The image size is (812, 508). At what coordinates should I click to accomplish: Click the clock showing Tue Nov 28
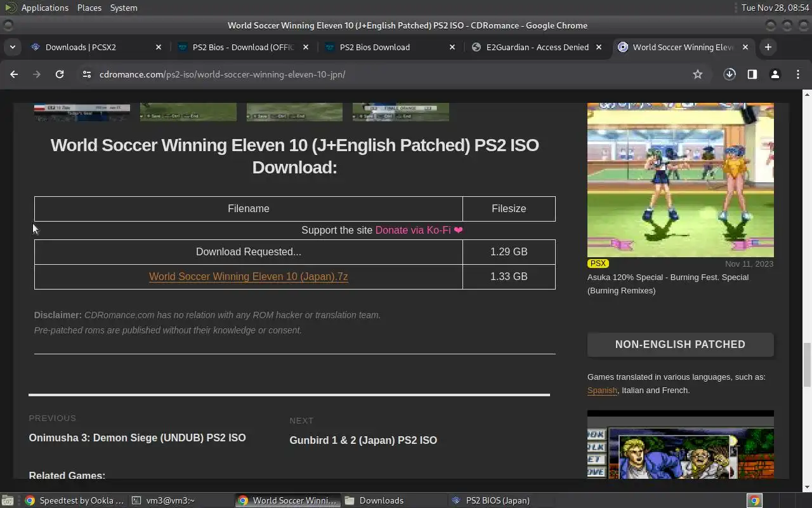[x=775, y=8]
